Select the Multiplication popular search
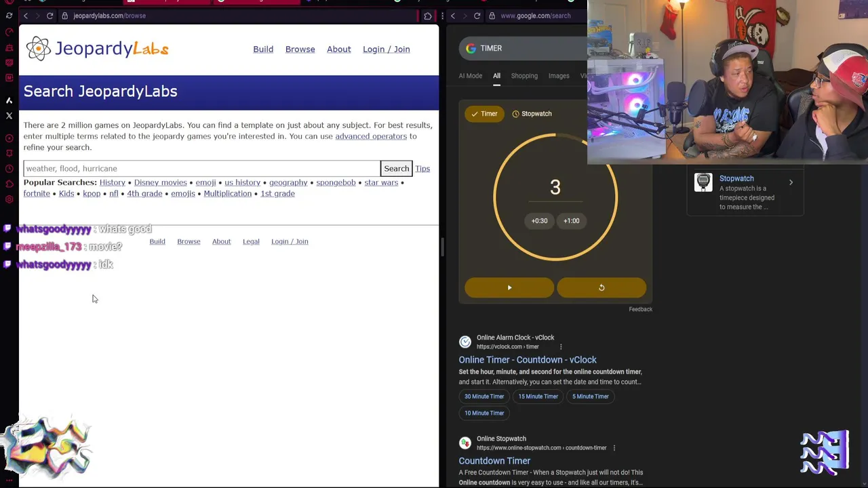This screenshot has width=868, height=488. [227, 194]
